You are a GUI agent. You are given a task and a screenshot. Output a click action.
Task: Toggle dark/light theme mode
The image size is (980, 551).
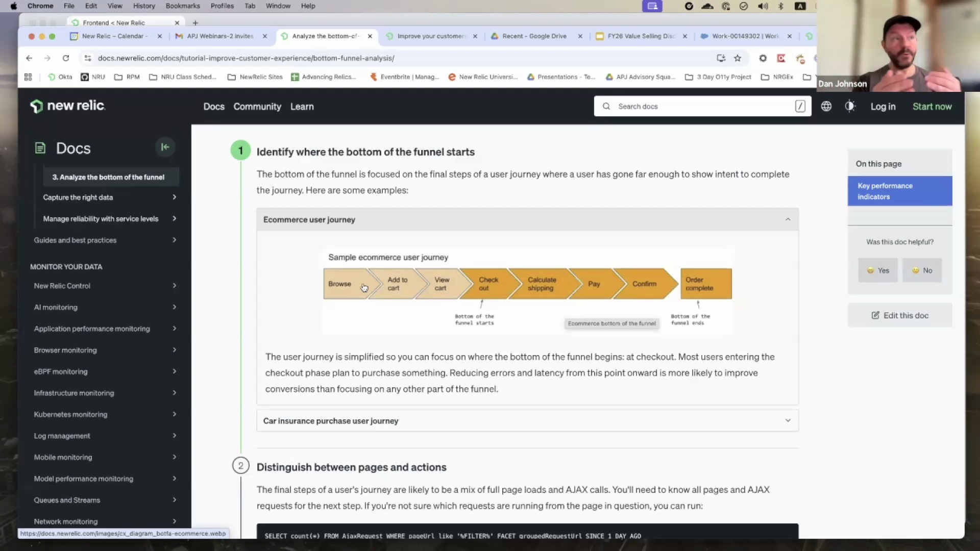pyautogui.click(x=849, y=106)
